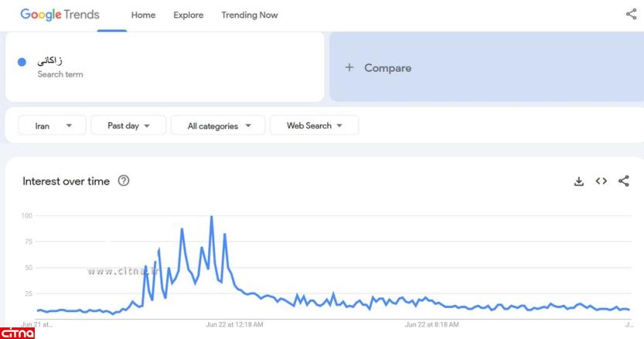Click the Citna logo in bottom corner
This screenshot has height=339, width=644.
coord(18,333)
